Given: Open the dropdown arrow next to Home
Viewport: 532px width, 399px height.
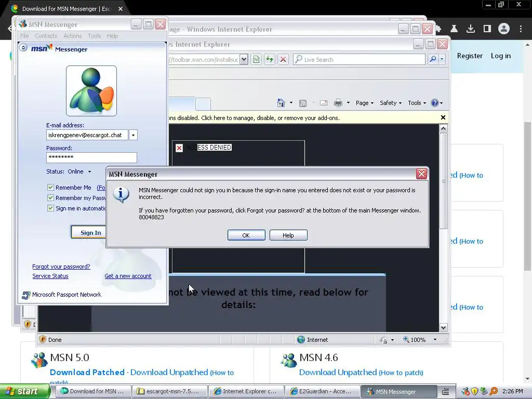Looking at the screenshot, I should coord(291,103).
